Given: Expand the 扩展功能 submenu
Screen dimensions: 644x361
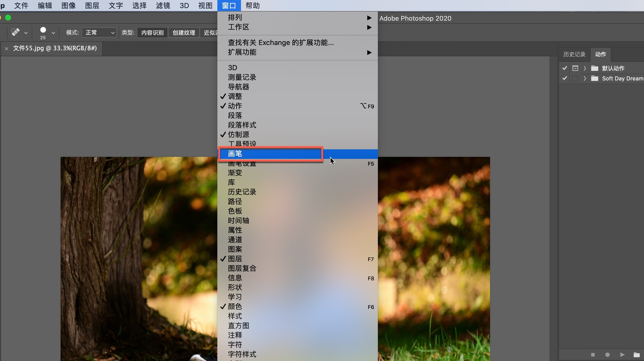Looking at the screenshot, I should click(x=298, y=52).
